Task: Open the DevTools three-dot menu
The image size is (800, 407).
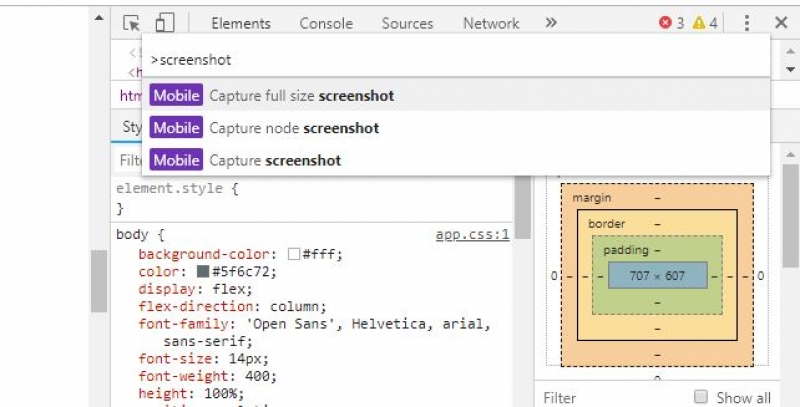Action: click(746, 23)
